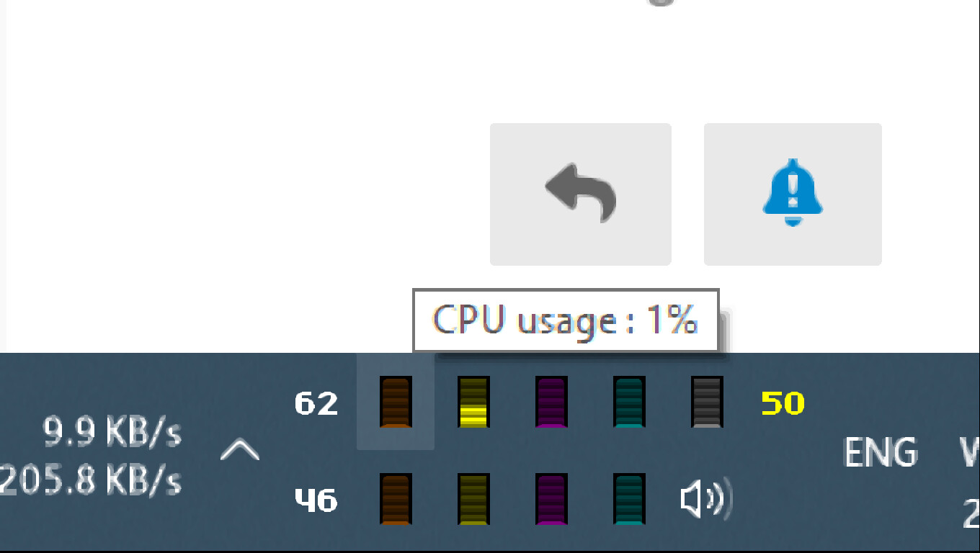Open the speaker volume control

[x=706, y=499]
